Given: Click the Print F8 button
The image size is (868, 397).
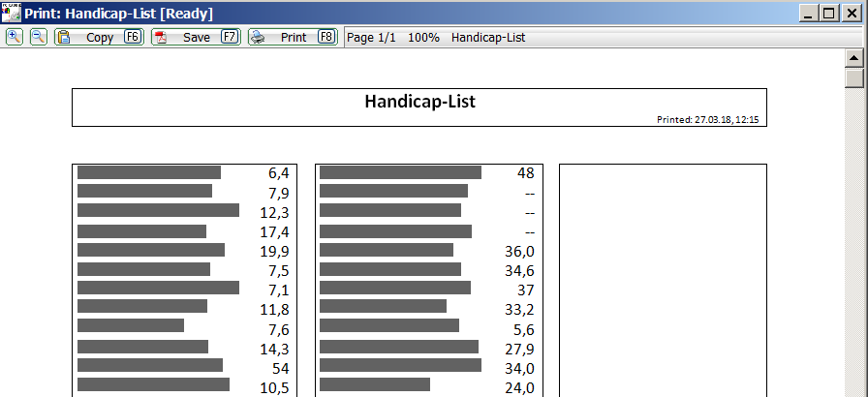Looking at the screenshot, I should (293, 37).
